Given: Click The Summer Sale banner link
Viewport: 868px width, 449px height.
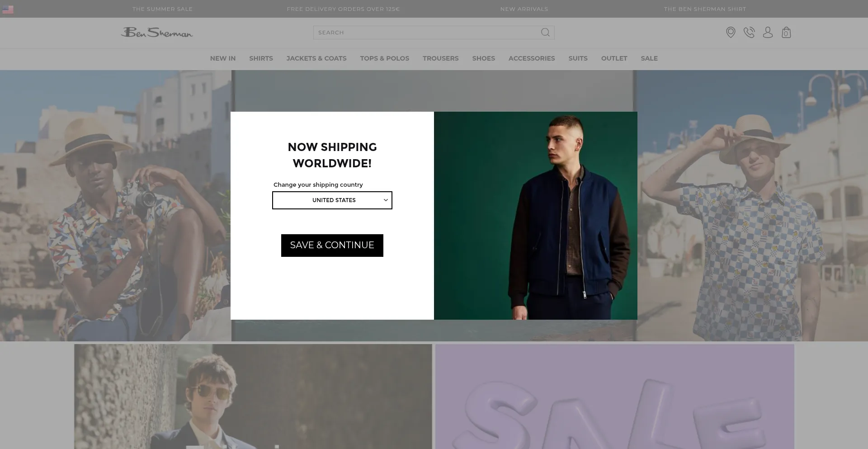Looking at the screenshot, I should click(x=162, y=9).
